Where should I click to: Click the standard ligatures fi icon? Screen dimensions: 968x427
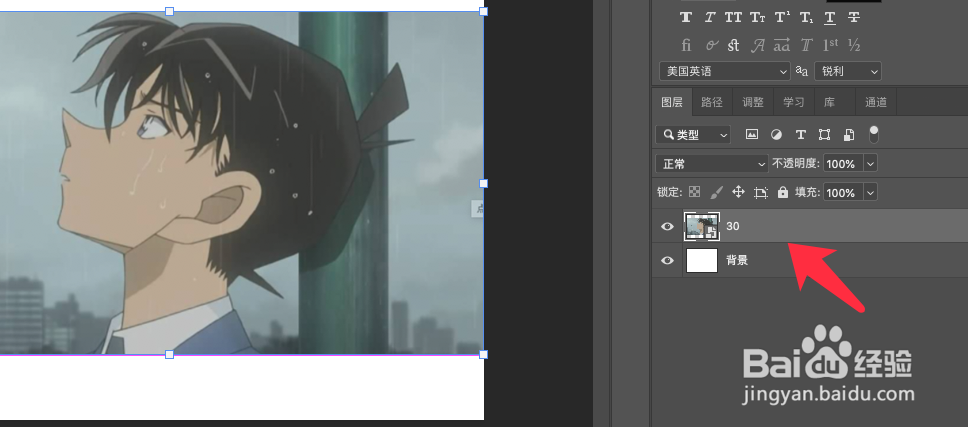[x=686, y=45]
